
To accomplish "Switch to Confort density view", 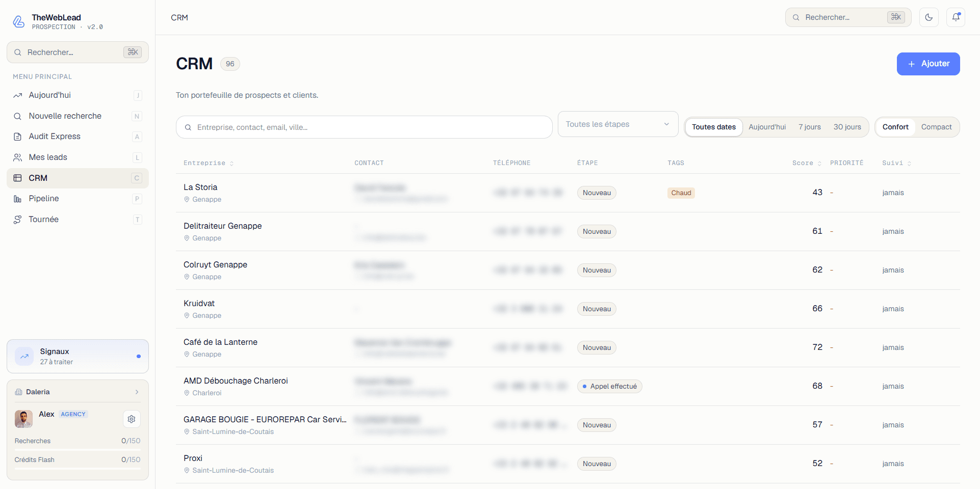I will [895, 127].
